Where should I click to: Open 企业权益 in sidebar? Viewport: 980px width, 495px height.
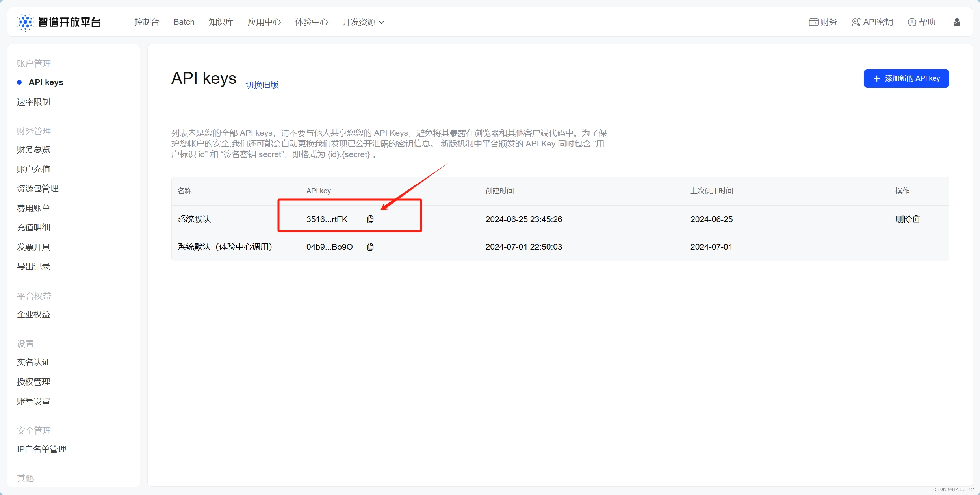pyautogui.click(x=33, y=315)
